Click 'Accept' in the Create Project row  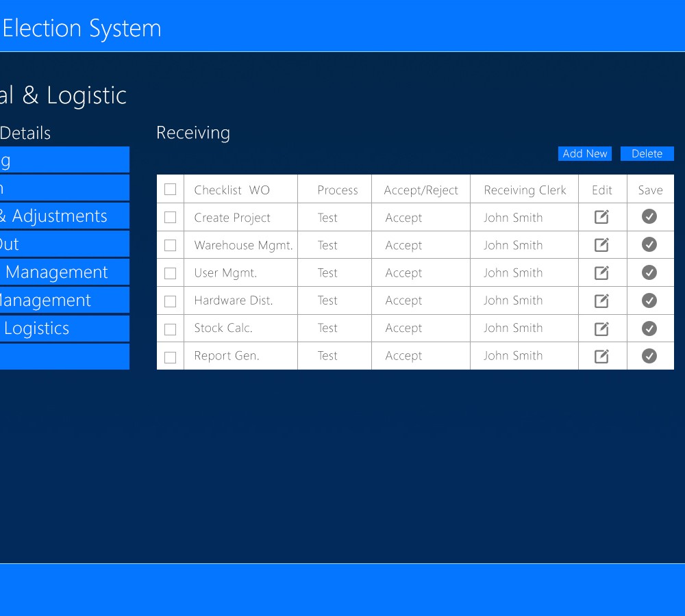[x=403, y=218]
